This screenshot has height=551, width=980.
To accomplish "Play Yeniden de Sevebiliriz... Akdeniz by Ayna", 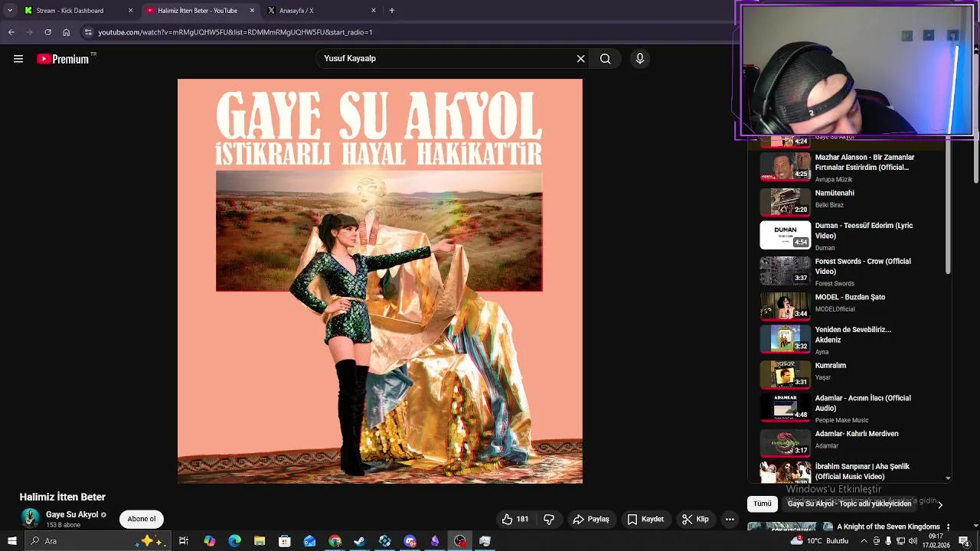I will [x=850, y=340].
